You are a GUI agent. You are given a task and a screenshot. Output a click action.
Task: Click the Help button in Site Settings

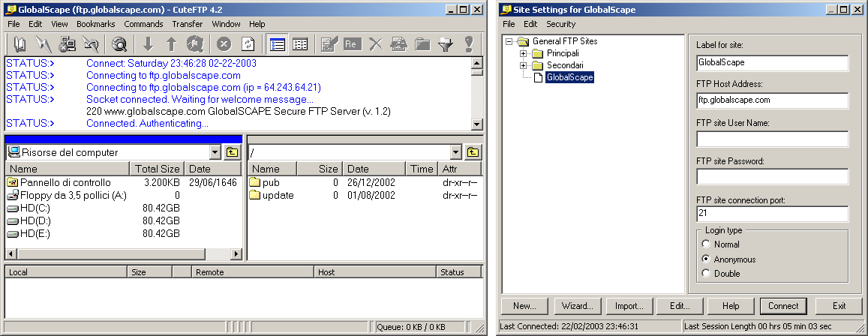(731, 305)
